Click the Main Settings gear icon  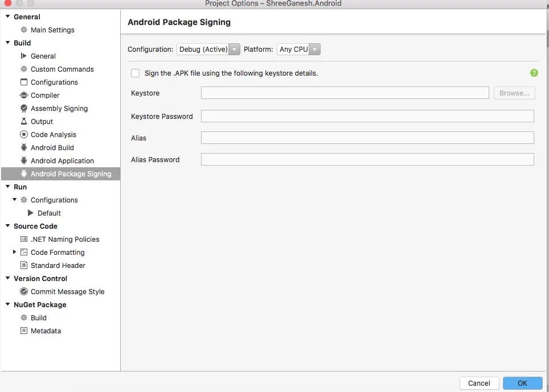pos(23,30)
